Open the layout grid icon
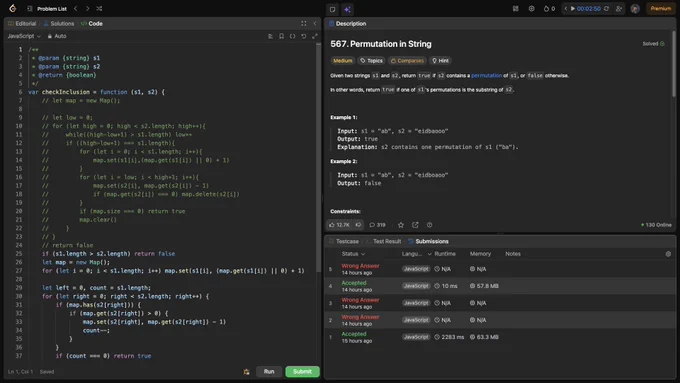The height and width of the screenshot is (383, 680). click(x=516, y=9)
